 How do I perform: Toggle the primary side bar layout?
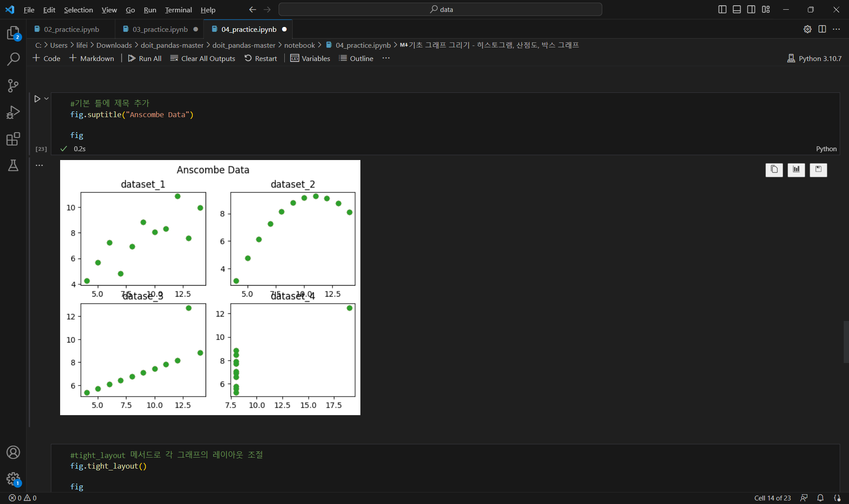coord(722,9)
